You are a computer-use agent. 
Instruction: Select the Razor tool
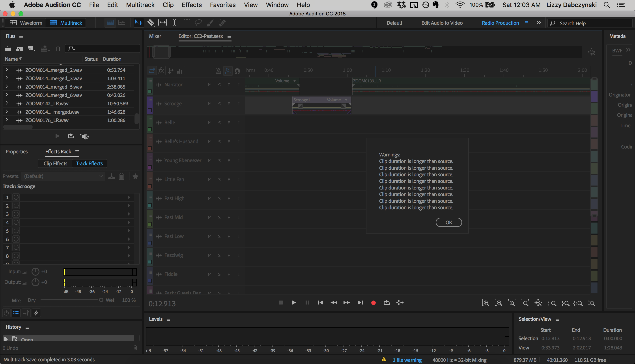pos(151,23)
